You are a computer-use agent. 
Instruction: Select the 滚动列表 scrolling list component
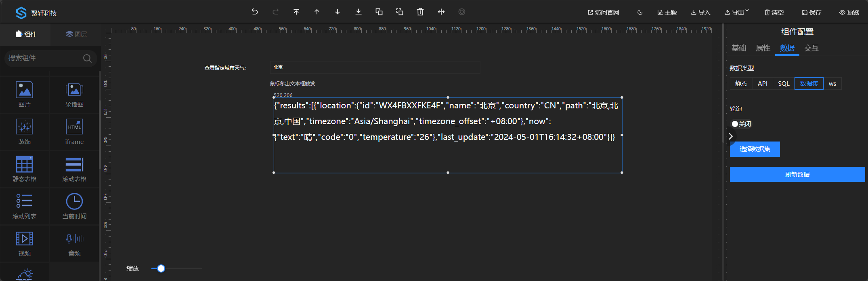[25, 206]
